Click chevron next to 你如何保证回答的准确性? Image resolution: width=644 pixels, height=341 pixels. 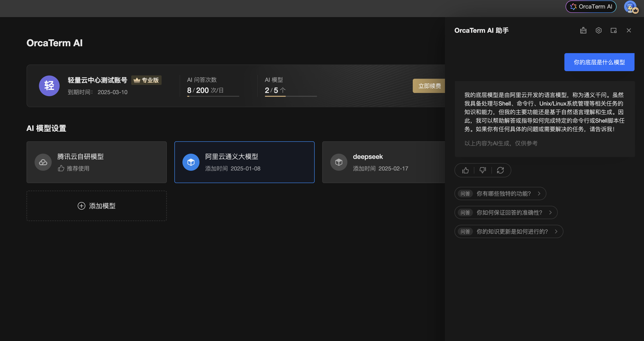click(x=550, y=212)
